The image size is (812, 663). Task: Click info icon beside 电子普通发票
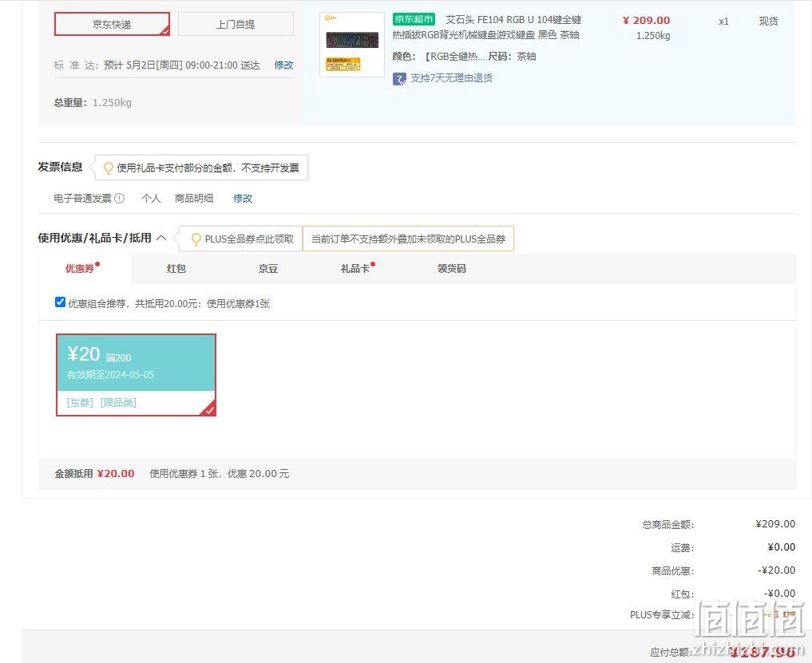(x=120, y=198)
